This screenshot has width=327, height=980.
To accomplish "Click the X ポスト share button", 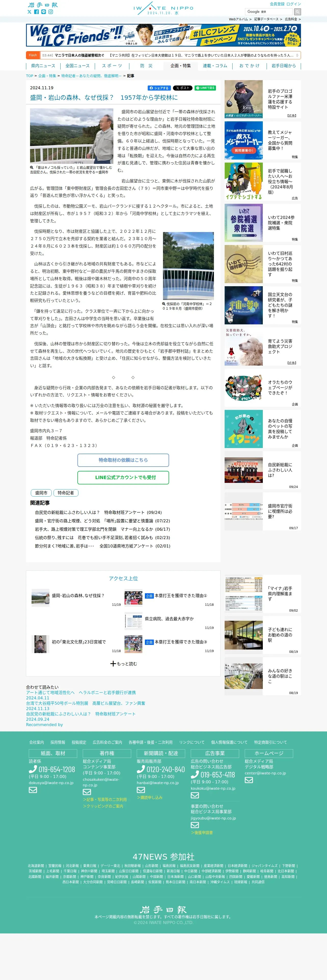I will (x=183, y=88).
